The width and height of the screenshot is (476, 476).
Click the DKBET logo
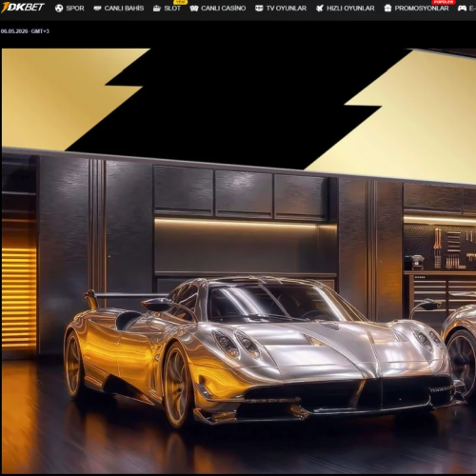tap(23, 7)
